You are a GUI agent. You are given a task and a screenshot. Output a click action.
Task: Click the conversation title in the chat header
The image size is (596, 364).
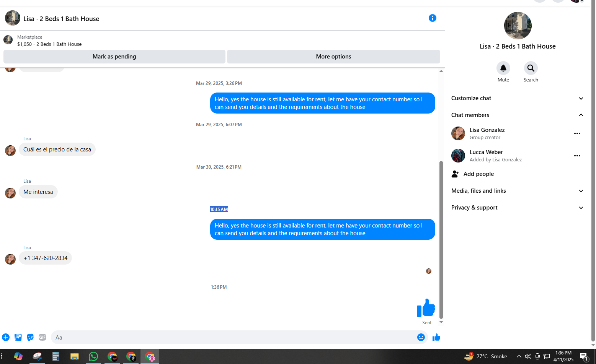coord(61,19)
